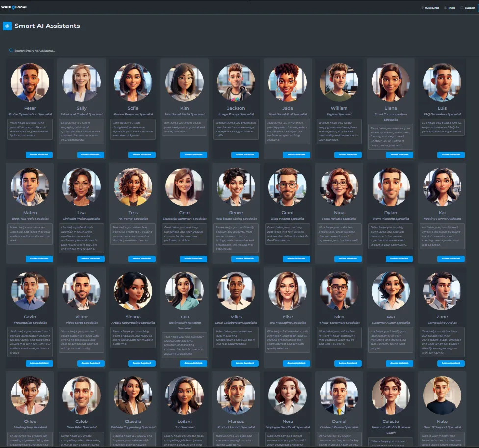Select Chloe's avatar image
The image size is (479, 448).
click(x=30, y=395)
